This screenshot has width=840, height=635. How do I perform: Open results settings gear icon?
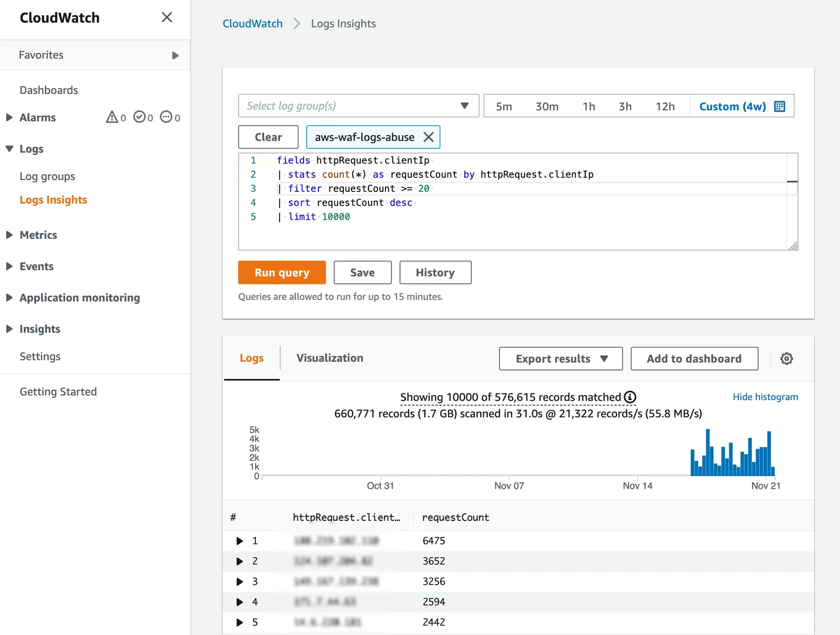[x=786, y=359]
